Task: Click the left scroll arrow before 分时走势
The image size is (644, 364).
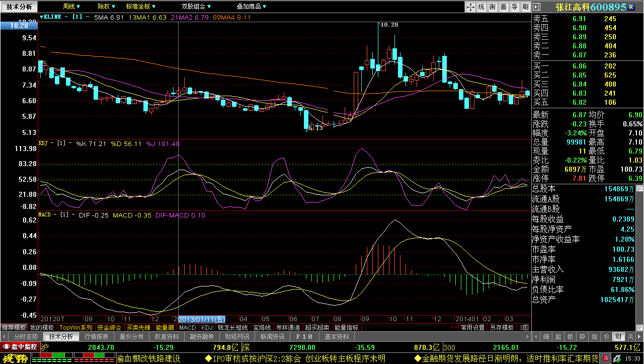Action: 4,337
